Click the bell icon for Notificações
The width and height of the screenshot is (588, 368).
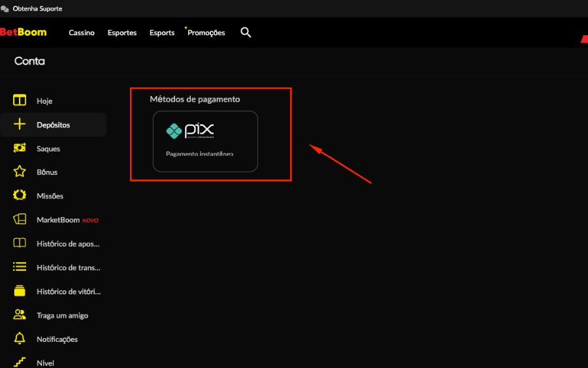[20, 338]
